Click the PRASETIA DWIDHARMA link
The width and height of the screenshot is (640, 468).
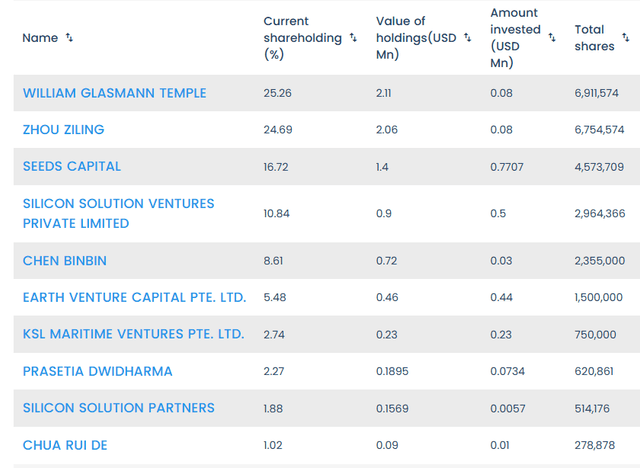click(x=98, y=371)
